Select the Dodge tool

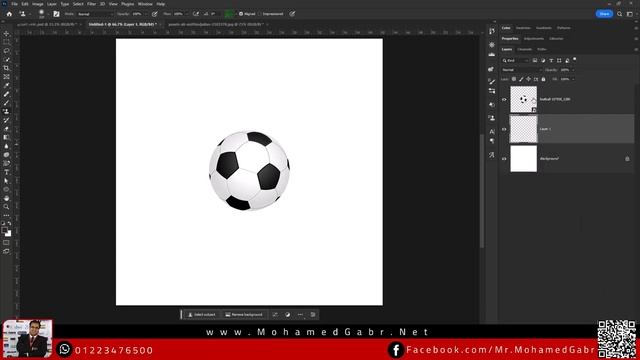click(x=6, y=155)
